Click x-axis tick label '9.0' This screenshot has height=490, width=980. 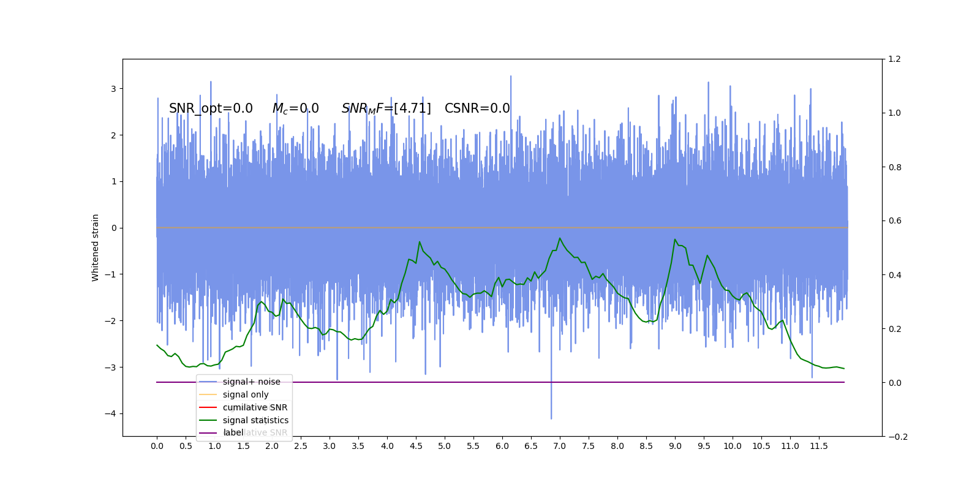click(675, 446)
